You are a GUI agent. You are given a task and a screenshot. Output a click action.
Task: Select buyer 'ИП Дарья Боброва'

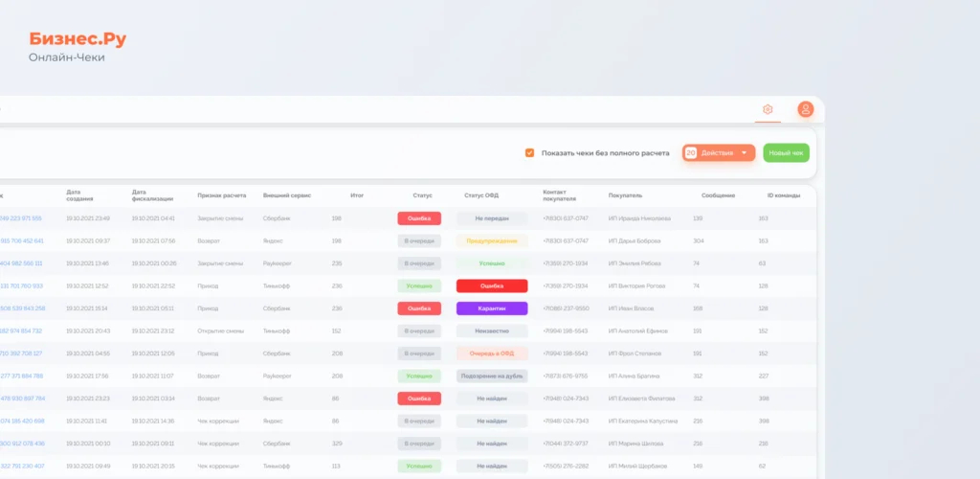(635, 240)
